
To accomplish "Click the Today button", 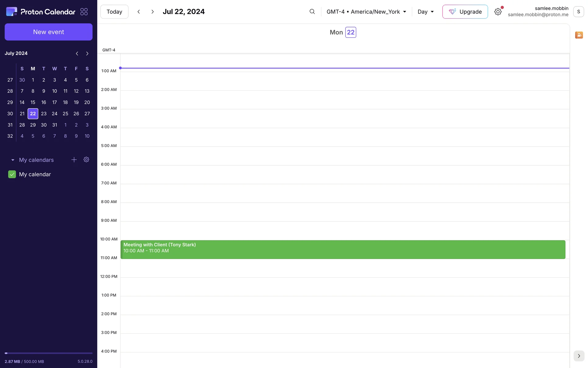I will 114,12.
